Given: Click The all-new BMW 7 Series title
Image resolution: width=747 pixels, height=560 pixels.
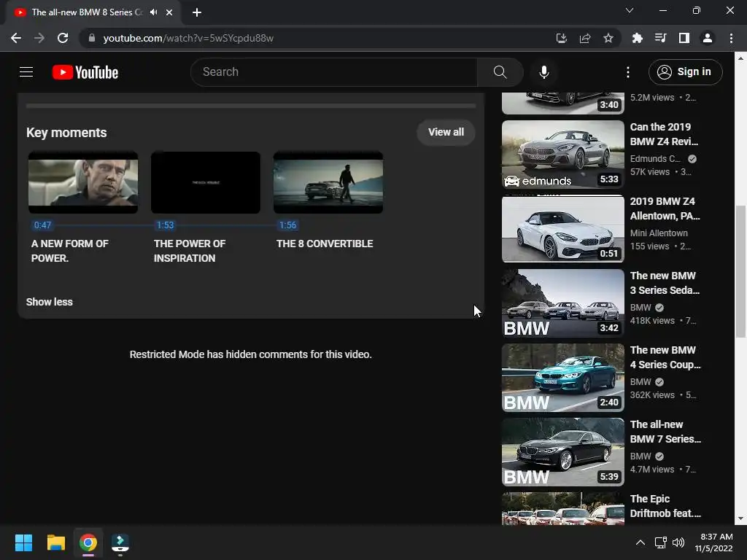Looking at the screenshot, I should point(665,432).
